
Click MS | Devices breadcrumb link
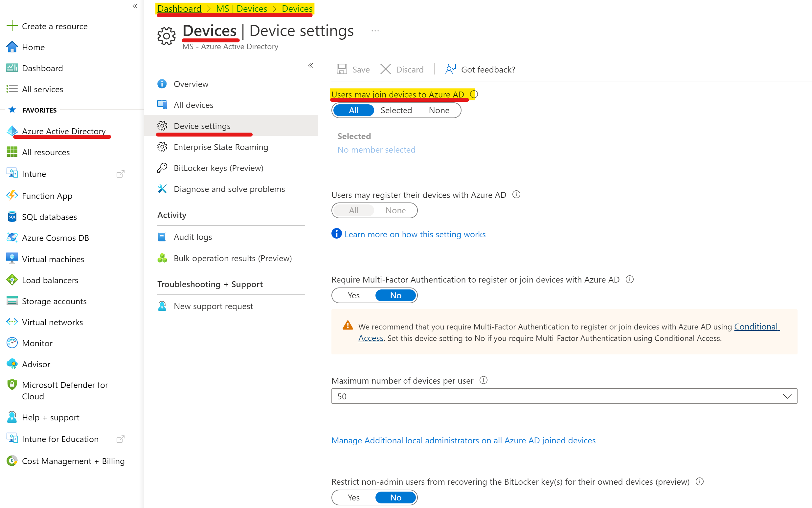(x=241, y=9)
